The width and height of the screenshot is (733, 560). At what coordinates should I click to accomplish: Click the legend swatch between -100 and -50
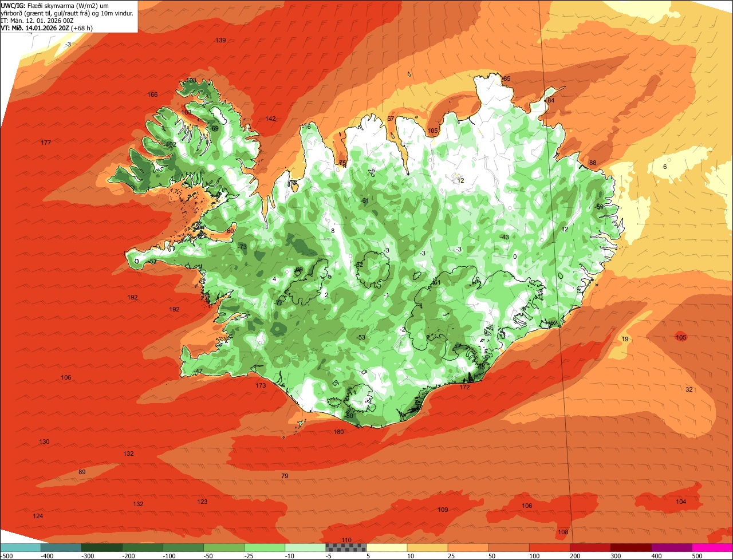(183, 547)
